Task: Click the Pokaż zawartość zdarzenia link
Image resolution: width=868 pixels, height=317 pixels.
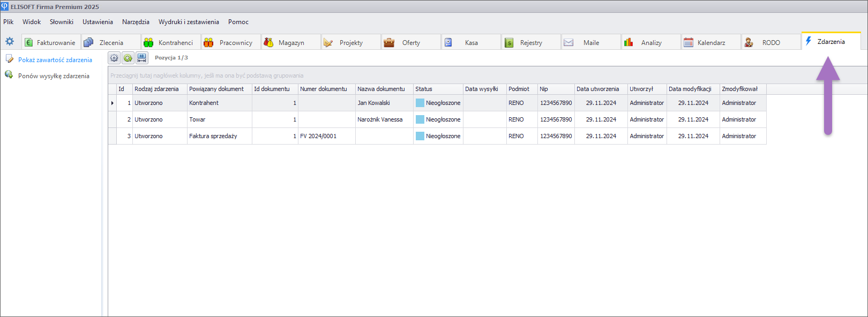Action: [55, 60]
